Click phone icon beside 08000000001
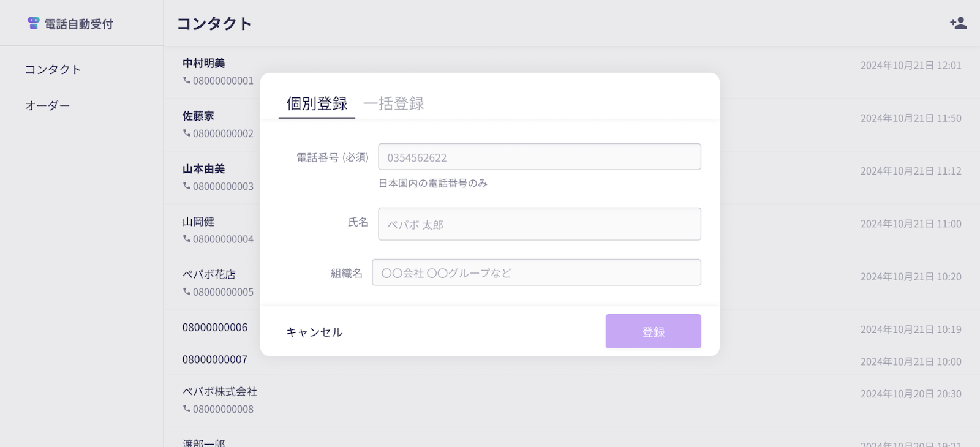Screen dimensions: 980x447 tap(187, 80)
